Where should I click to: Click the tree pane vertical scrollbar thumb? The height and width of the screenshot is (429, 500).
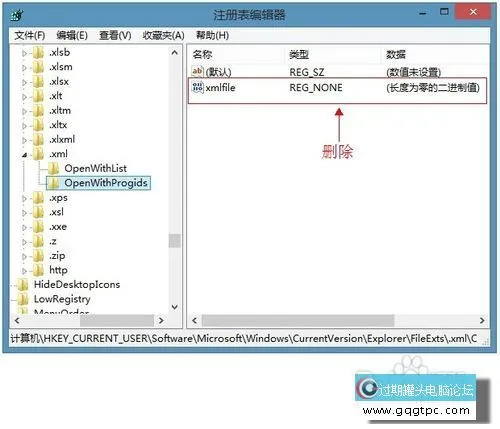click(x=174, y=241)
